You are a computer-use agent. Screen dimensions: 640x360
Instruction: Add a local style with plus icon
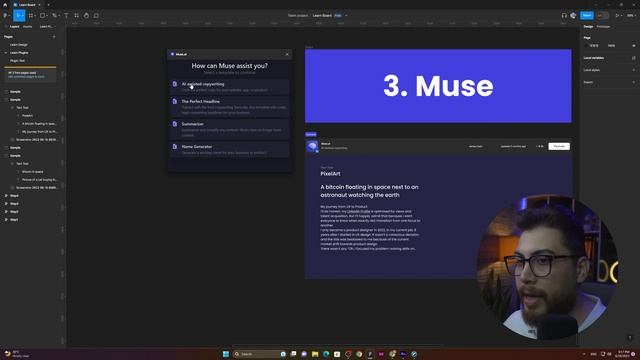click(633, 70)
